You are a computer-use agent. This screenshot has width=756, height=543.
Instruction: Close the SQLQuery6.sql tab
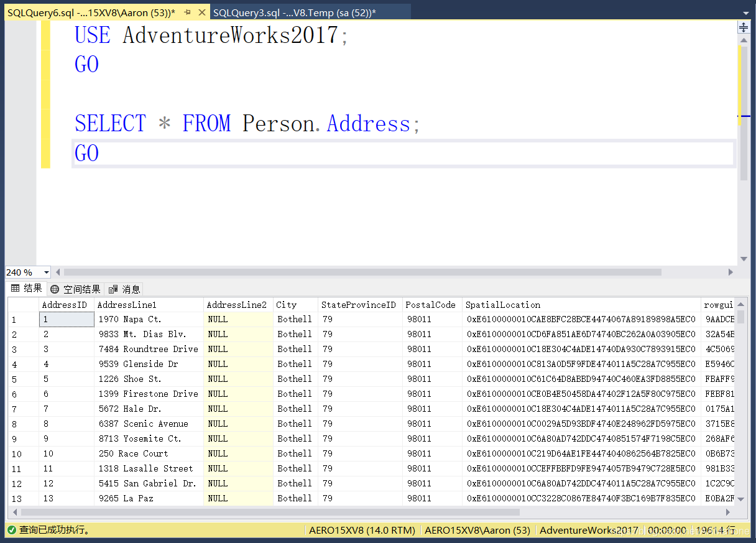tap(201, 12)
